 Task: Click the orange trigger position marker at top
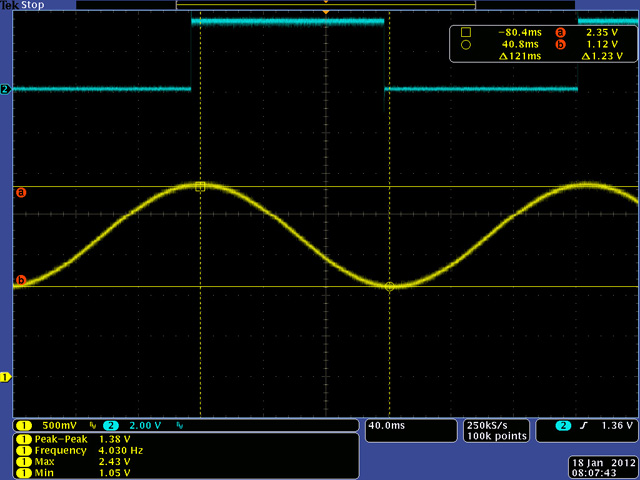(325, 12)
